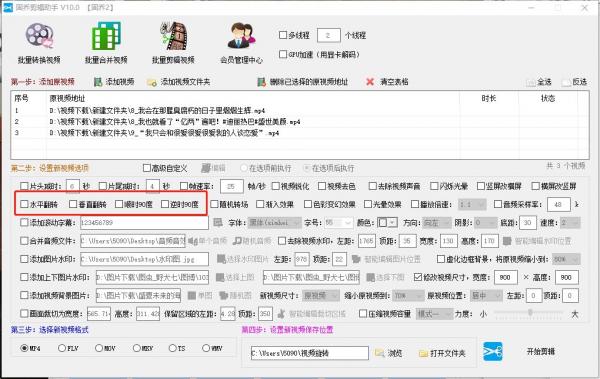Click the 单个音频 single audio icon
Image resolution: width=600 pixels, height=379 pixels.
[x=193, y=241]
